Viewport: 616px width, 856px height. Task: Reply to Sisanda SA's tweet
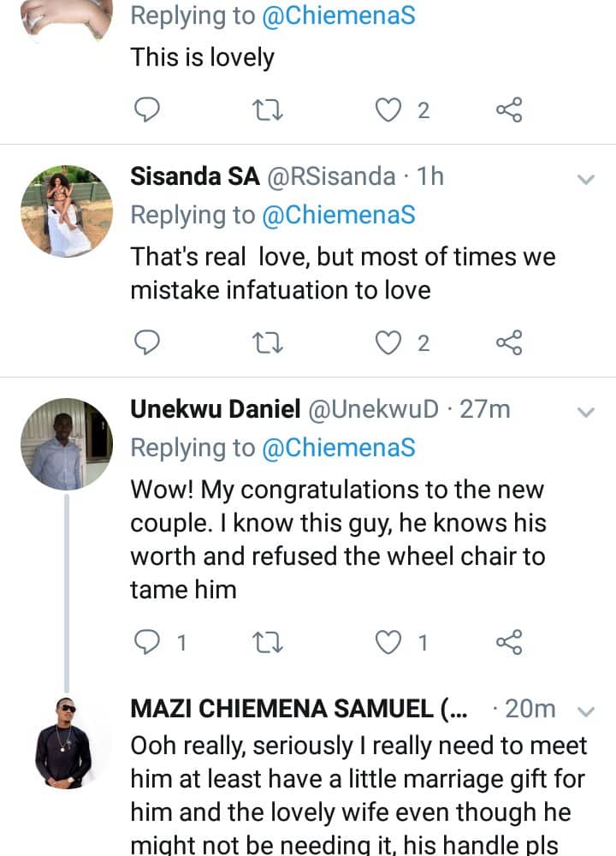pyautogui.click(x=148, y=343)
